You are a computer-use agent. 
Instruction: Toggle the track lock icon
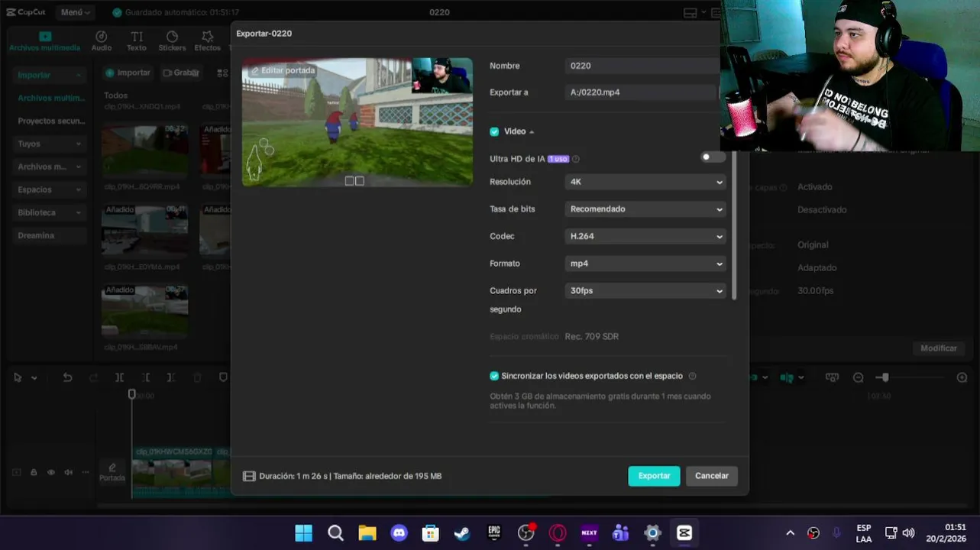[34, 472]
